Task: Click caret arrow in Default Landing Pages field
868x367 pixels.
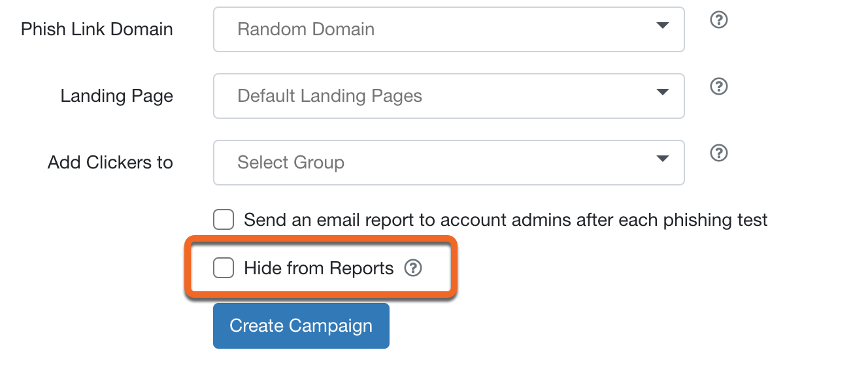Action: pyautogui.click(x=662, y=92)
